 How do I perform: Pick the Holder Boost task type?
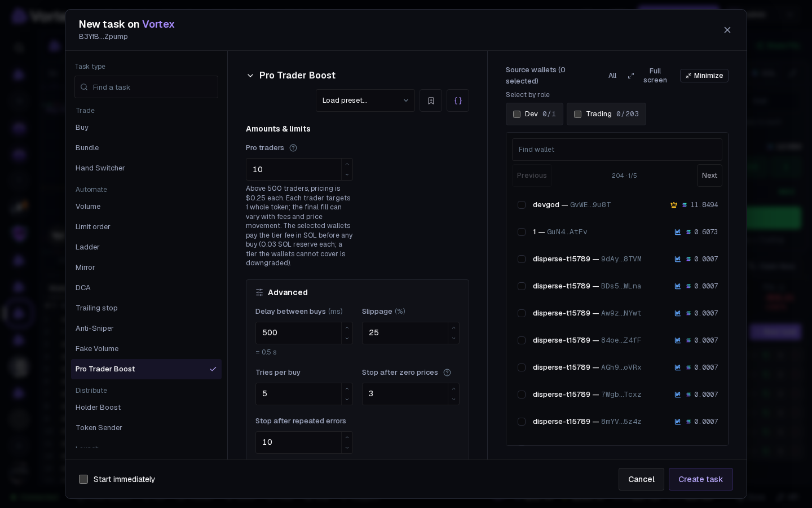coord(146,408)
